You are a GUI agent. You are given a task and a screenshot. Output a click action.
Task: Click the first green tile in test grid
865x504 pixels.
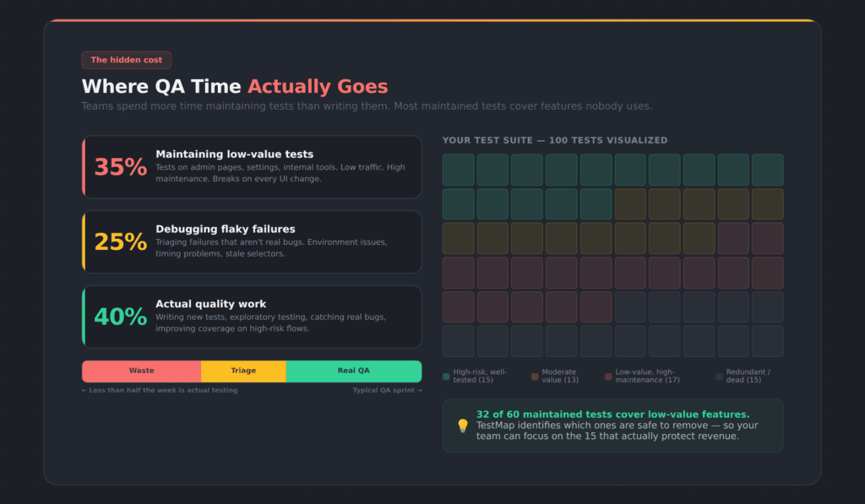459,170
